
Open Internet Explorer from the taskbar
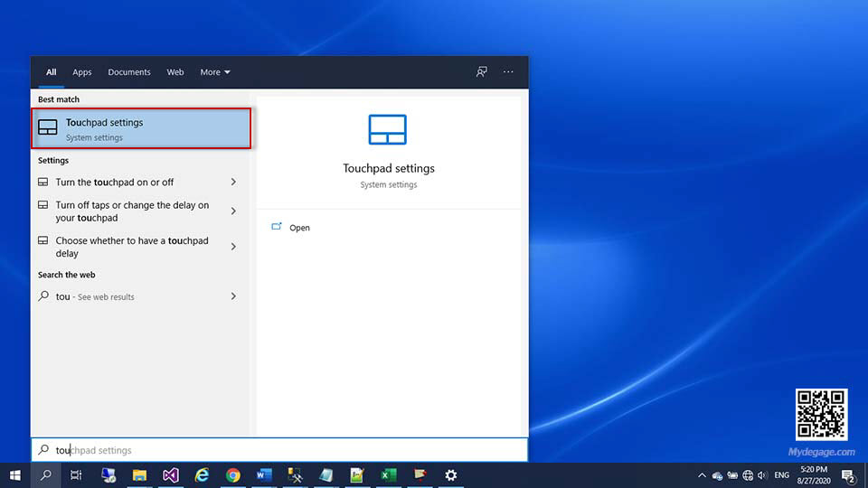click(202, 475)
